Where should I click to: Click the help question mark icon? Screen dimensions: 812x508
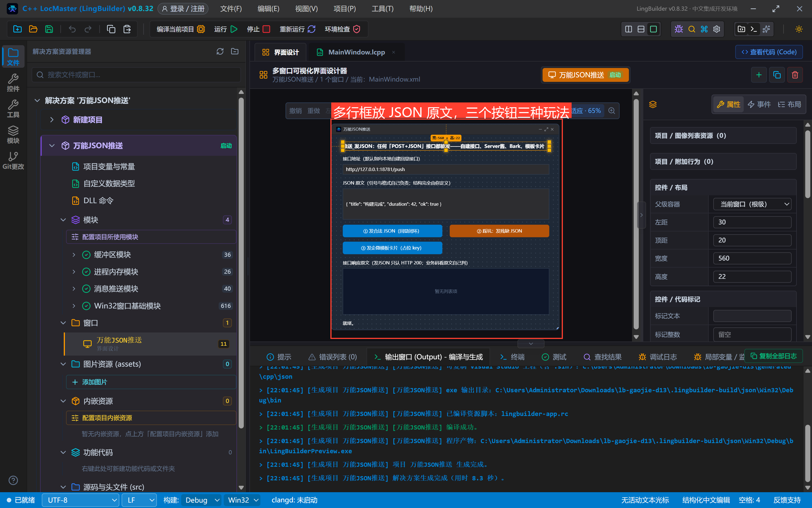point(13,480)
